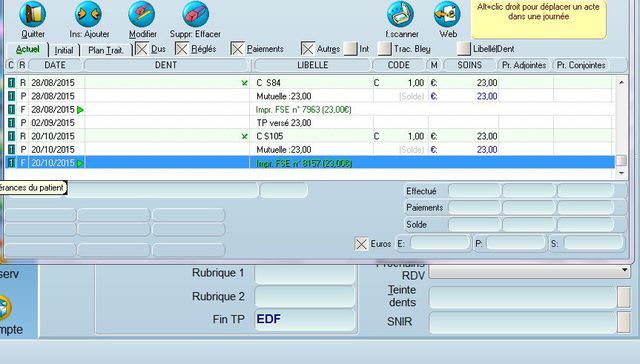Toggle the Réglés checkbox
This screenshot has width=640, height=364.
pos(182,49)
